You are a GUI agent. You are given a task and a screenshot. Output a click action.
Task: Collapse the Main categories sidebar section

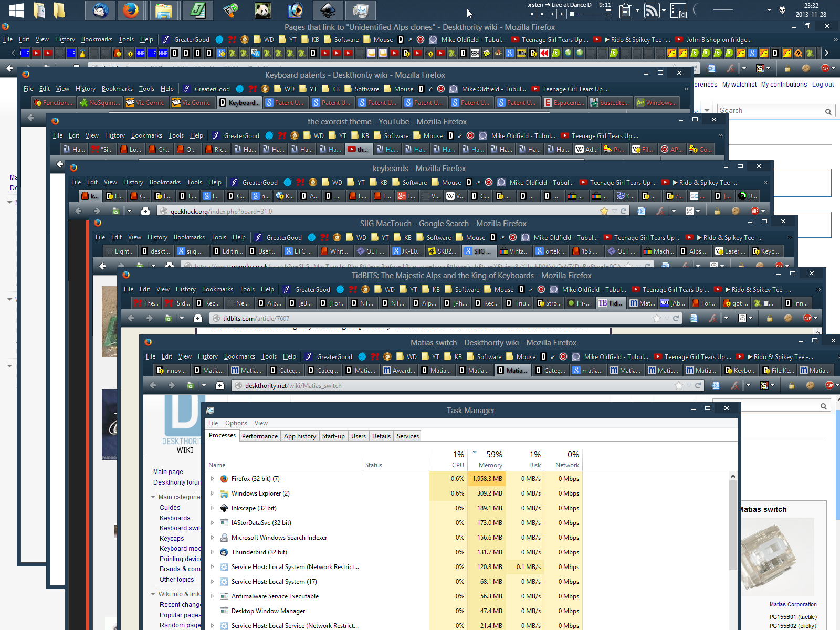click(x=153, y=497)
